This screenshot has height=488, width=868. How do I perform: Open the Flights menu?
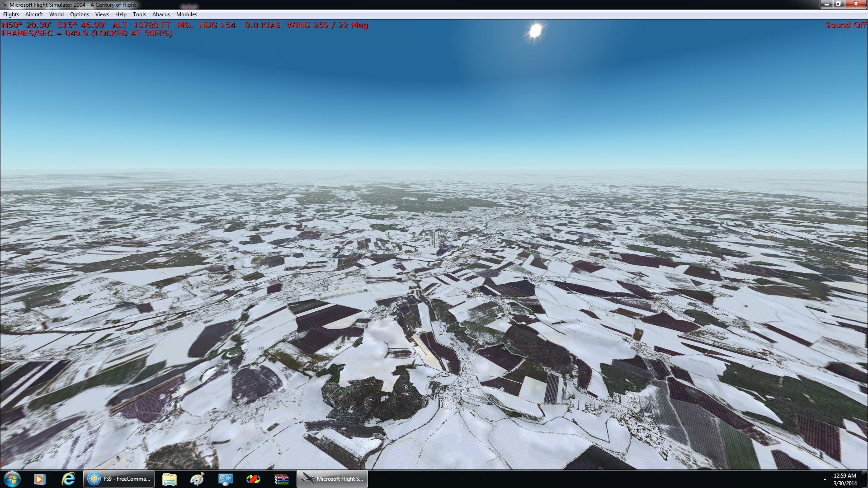(x=11, y=14)
